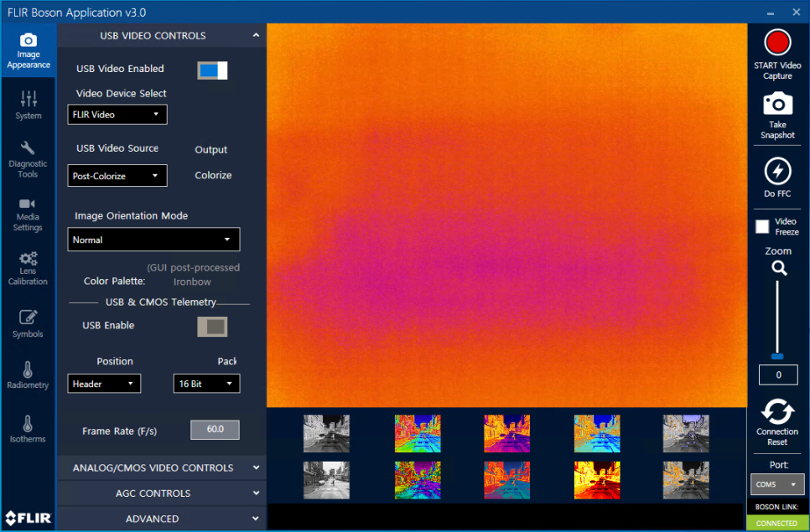Viewport: 810px width, 532px height.
Task: Click the Zoom magnifier icon
Action: pyautogui.click(x=780, y=268)
